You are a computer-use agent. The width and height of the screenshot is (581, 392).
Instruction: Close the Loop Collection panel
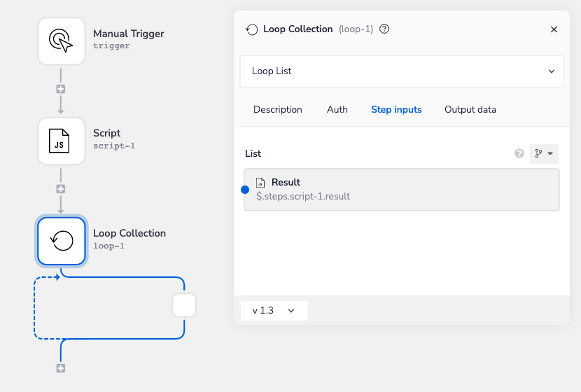click(554, 29)
